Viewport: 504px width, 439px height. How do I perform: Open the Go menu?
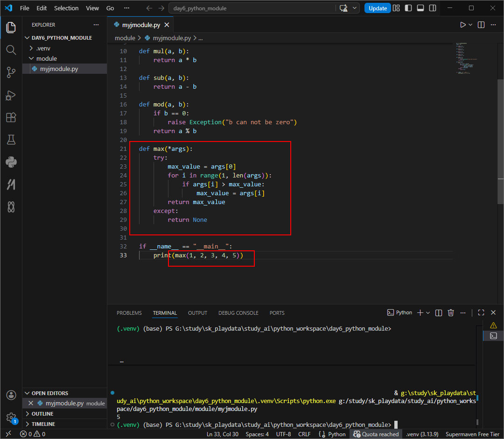click(110, 8)
